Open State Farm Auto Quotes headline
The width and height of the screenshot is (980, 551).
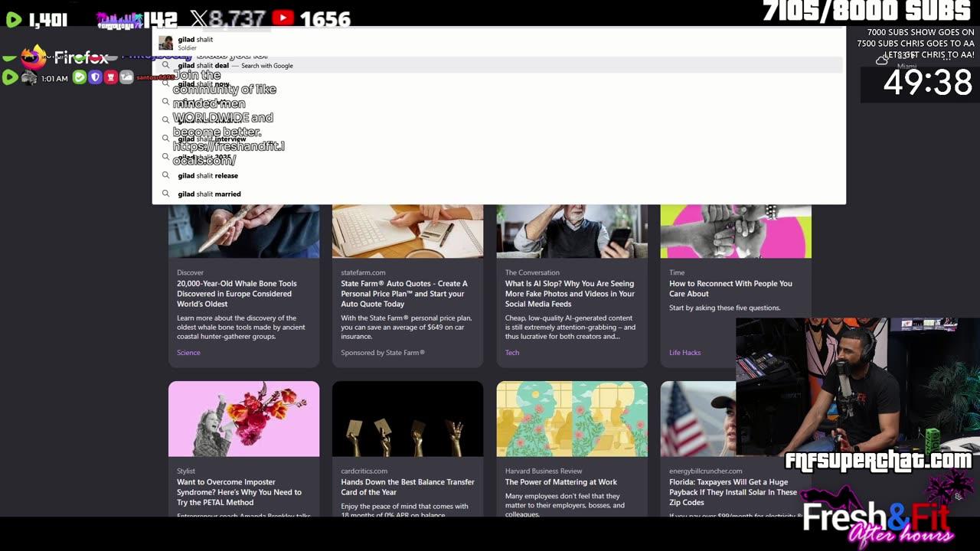pyautogui.click(x=404, y=294)
